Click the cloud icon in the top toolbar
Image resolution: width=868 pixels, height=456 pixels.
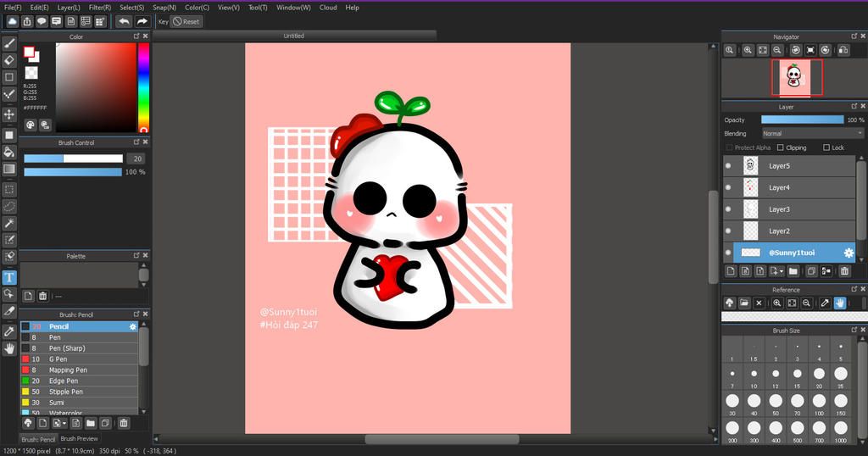pos(12,21)
